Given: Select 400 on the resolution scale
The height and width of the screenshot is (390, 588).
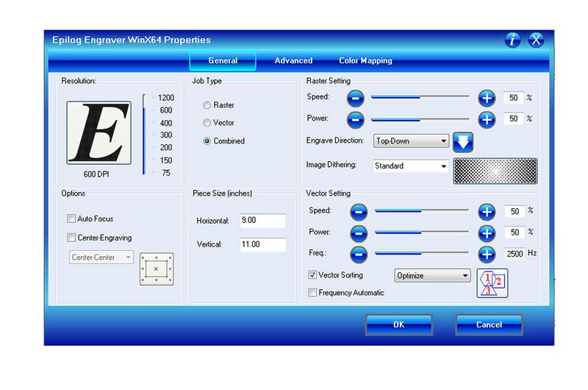Looking at the screenshot, I should pyautogui.click(x=166, y=123).
